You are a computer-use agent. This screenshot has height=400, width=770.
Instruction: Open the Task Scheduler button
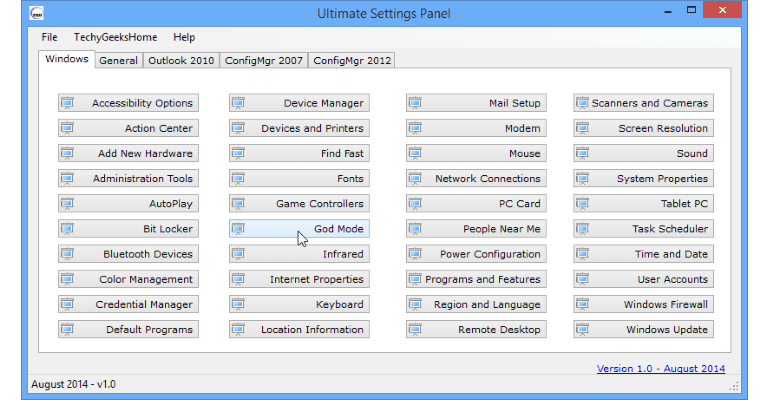pyautogui.click(x=644, y=229)
